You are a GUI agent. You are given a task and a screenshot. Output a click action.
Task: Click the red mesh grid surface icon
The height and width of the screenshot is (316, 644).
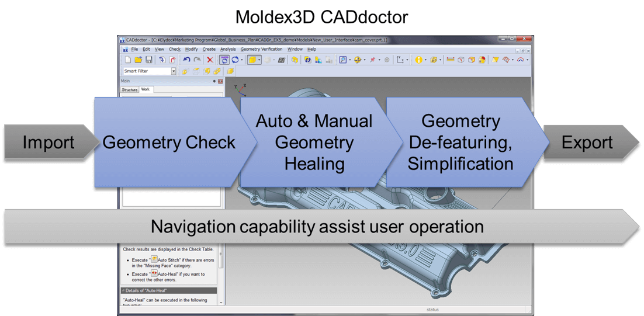pos(506,60)
